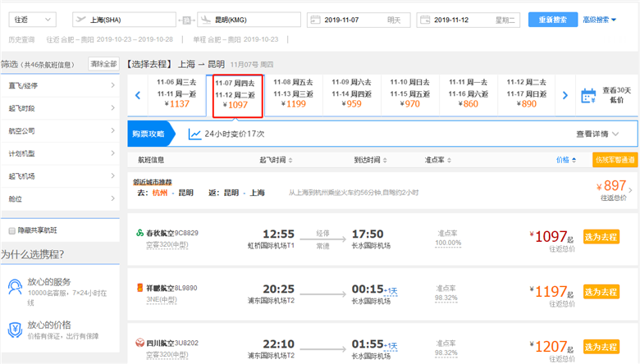Sort by on-time rate arrows

coord(449,160)
